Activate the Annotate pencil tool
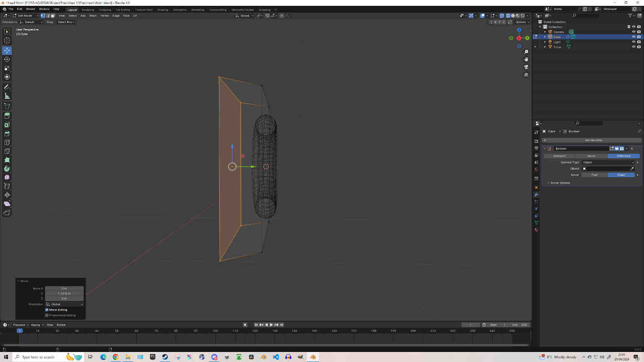 pos(7,87)
